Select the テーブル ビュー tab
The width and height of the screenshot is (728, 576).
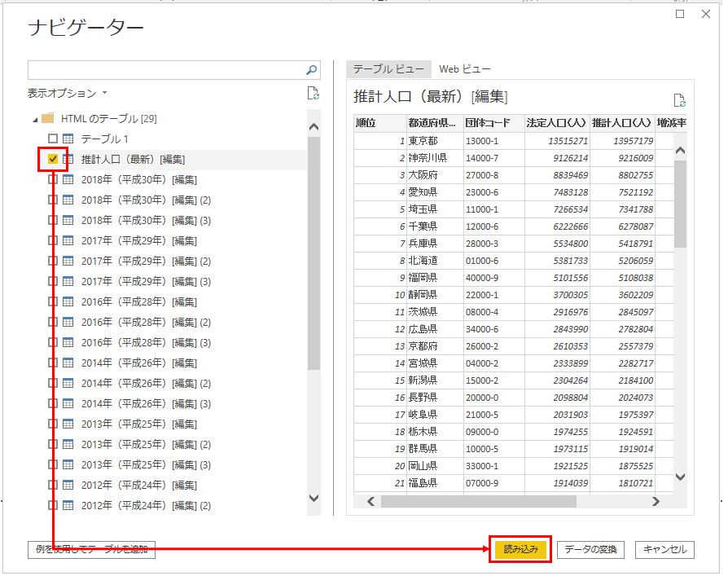coord(389,69)
